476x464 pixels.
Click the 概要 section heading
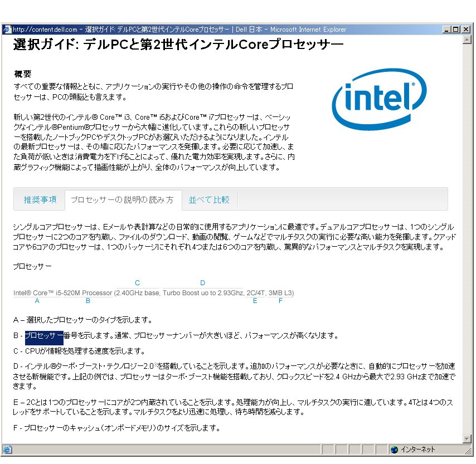[22, 74]
